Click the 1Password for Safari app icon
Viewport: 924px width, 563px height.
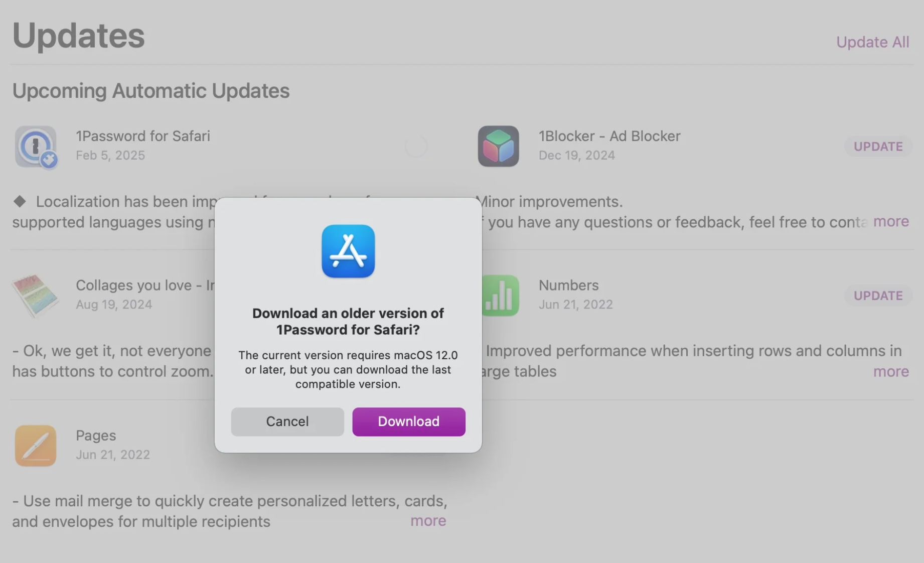[x=36, y=147]
